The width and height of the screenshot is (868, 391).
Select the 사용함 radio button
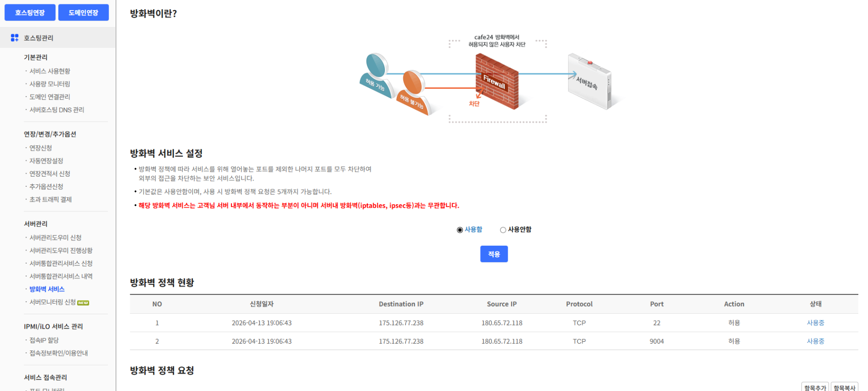[460, 230]
